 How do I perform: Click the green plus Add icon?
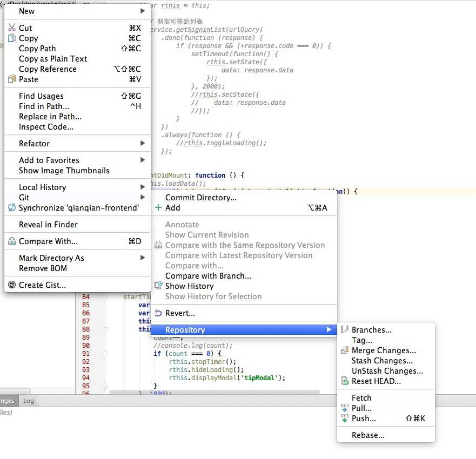158,207
